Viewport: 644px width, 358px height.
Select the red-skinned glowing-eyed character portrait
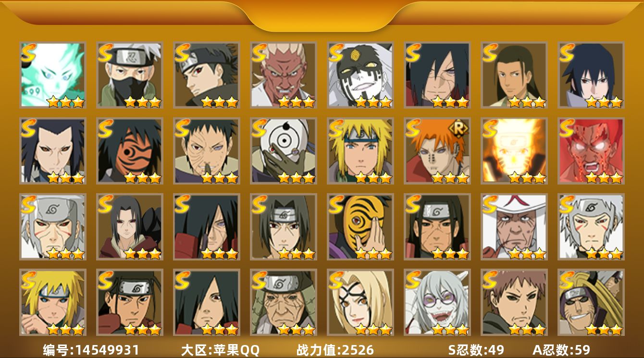pos(591,151)
